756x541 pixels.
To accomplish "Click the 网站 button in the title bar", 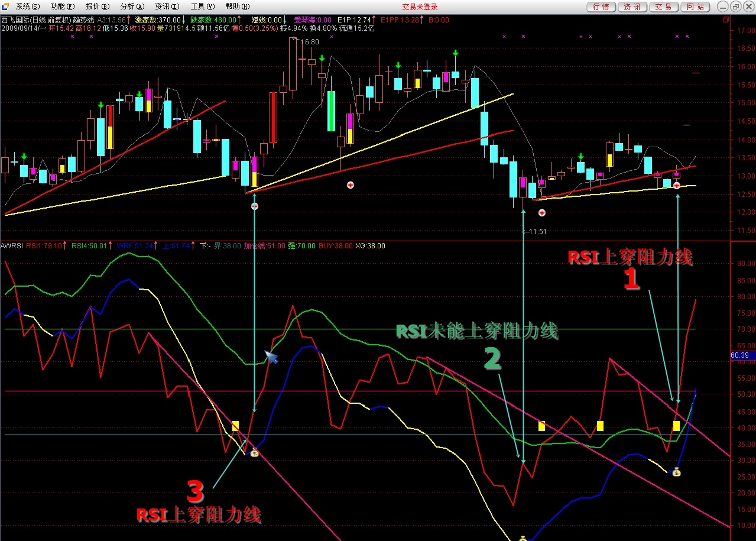I will [695, 7].
